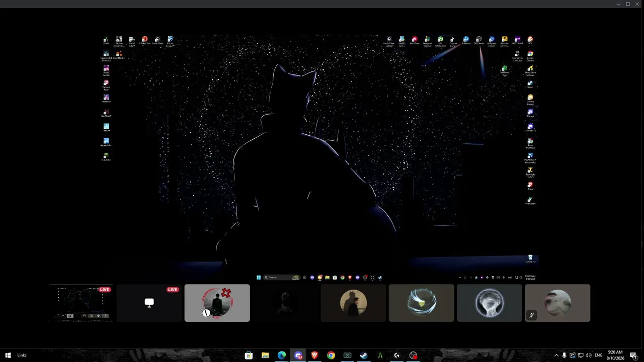Select the highlighted participant tile with red ring
The width and height of the screenshot is (644, 362).
[x=217, y=303]
